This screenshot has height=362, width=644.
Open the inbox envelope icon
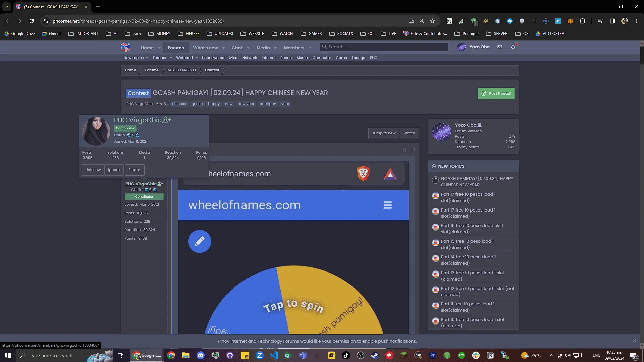click(x=500, y=47)
